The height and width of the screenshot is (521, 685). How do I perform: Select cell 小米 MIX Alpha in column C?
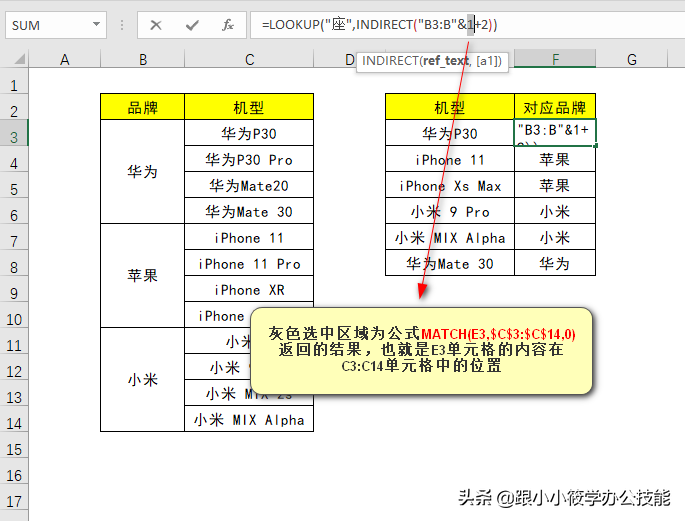tap(249, 420)
